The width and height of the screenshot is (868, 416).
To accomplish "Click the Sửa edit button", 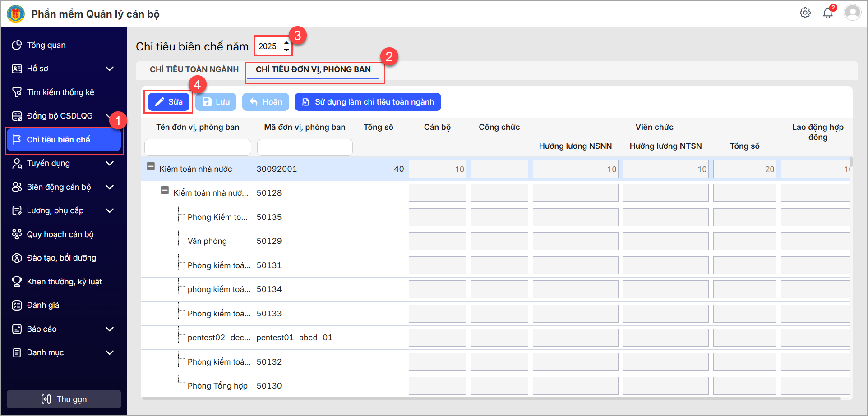I will click(x=169, y=102).
